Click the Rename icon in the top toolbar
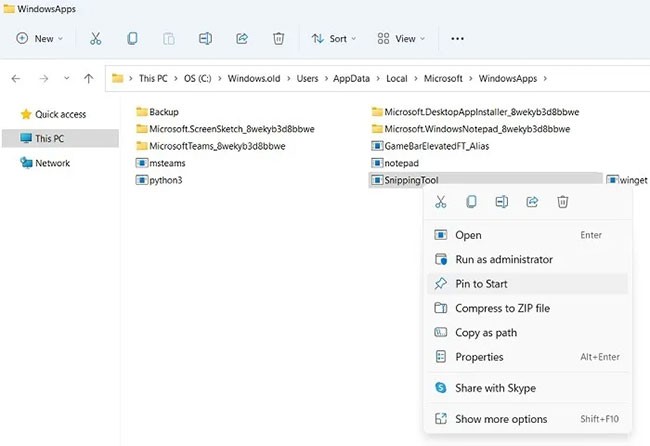The image size is (650, 446). click(205, 39)
